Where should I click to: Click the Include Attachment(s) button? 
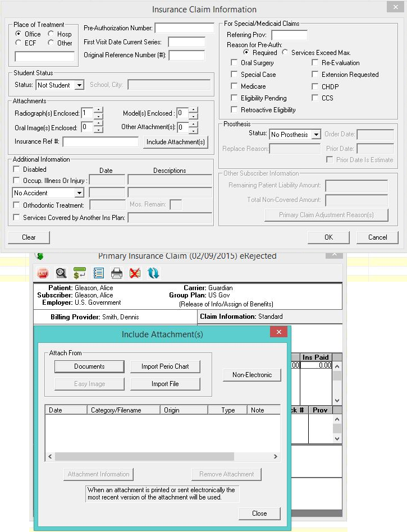176,142
